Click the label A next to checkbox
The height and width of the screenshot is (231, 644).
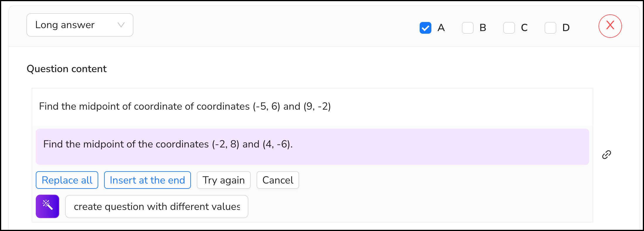click(x=441, y=28)
